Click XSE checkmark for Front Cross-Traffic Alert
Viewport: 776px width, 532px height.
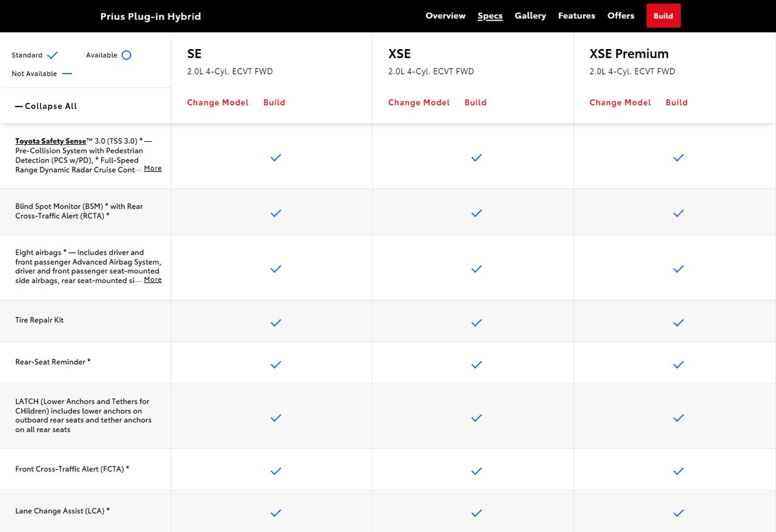click(x=477, y=471)
